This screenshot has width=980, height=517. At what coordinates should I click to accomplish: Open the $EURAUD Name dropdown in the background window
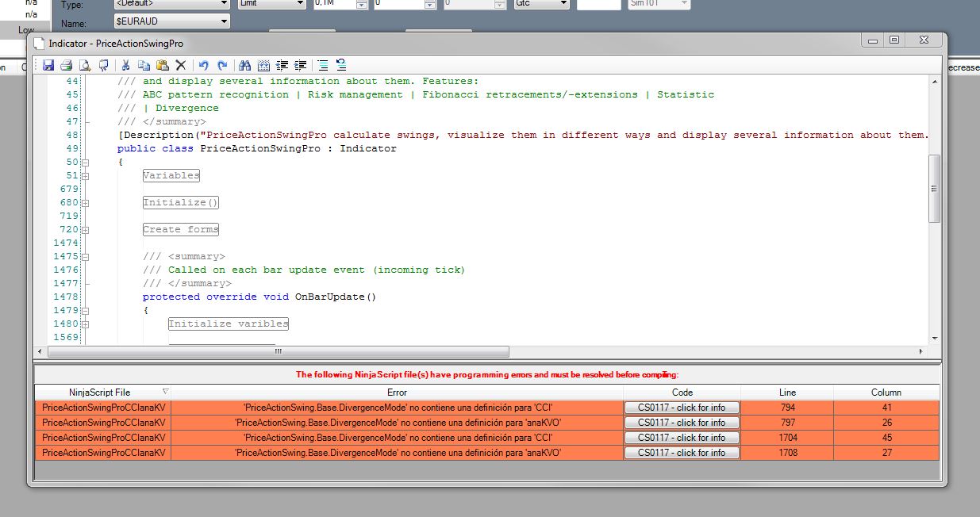pyautogui.click(x=223, y=21)
